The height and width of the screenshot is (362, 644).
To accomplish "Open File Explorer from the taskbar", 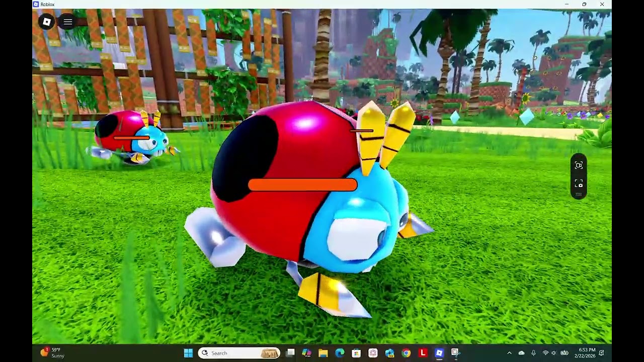I will pos(323,353).
